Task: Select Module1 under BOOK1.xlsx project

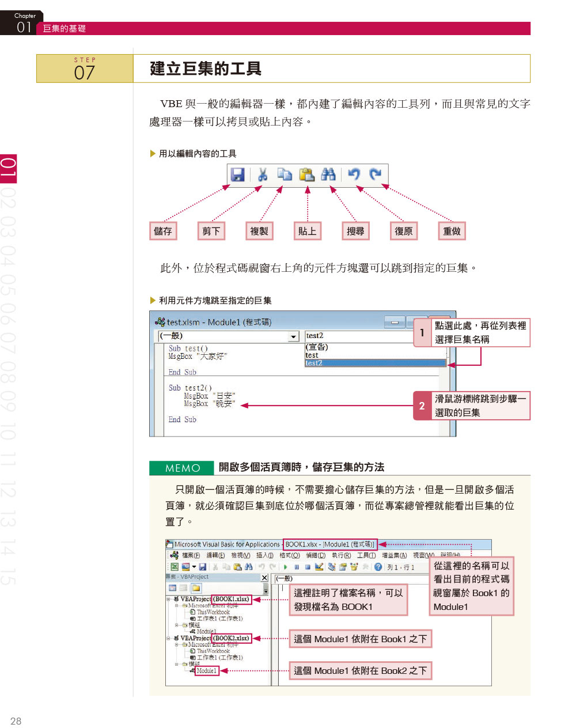Action: tap(206, 631)
